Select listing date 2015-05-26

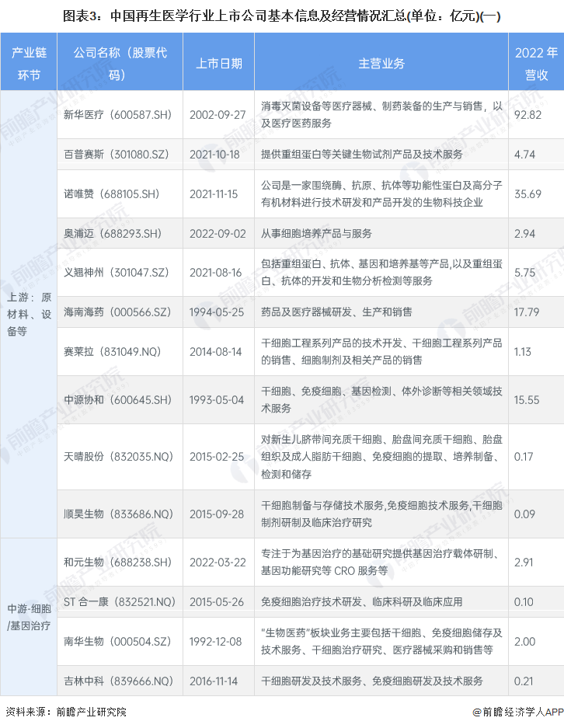[x=216, y=601]
